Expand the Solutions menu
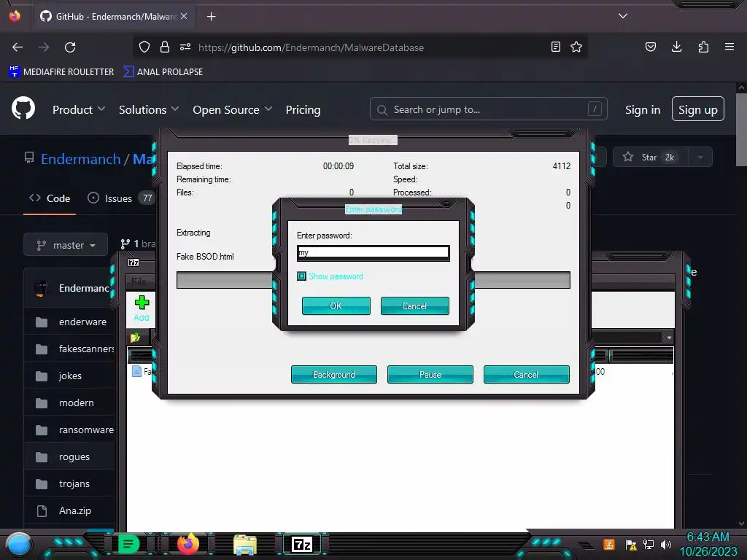Image resolution: width=747 pixels, height=560 pixels. 149,109
